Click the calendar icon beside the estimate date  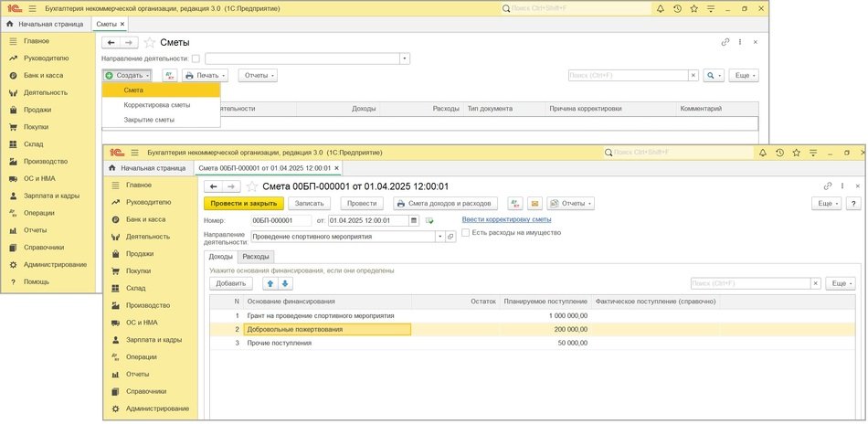[415, 220]
